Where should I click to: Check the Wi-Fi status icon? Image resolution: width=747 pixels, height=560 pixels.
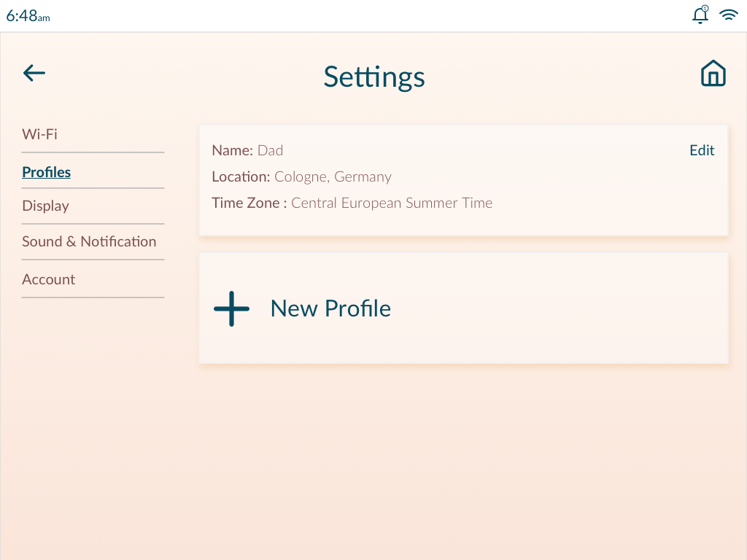(729, 15)
